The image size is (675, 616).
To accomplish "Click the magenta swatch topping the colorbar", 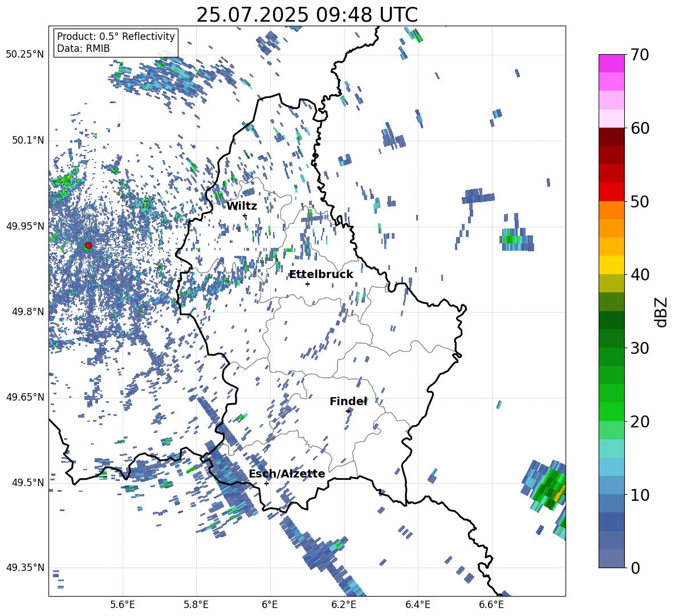I will [x=611, y=64].
